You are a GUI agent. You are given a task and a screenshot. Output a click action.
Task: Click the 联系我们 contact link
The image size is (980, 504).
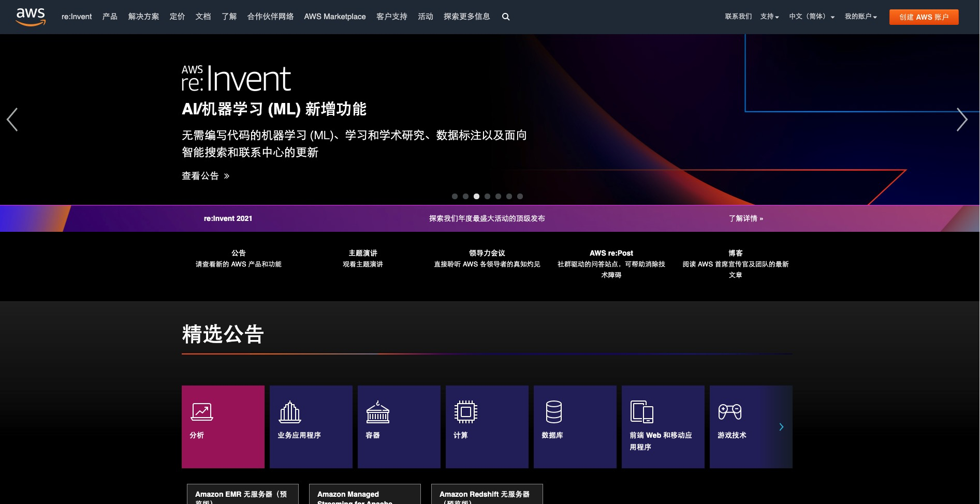(738, 17)
